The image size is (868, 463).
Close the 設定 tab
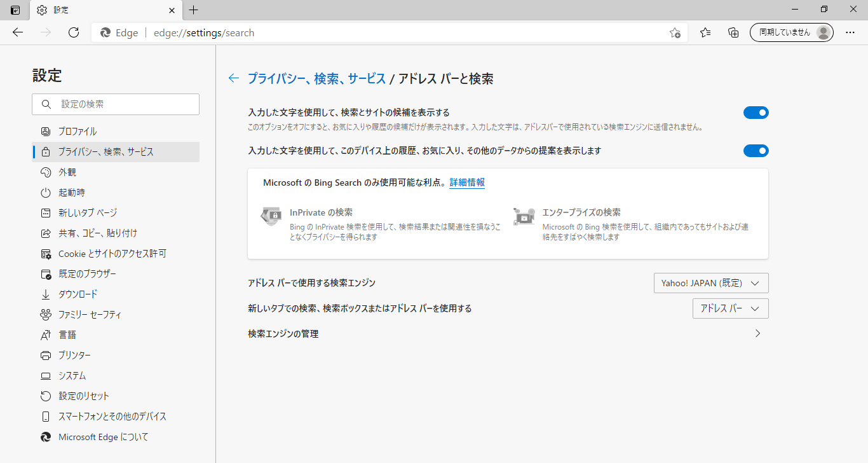coord(172,10)
